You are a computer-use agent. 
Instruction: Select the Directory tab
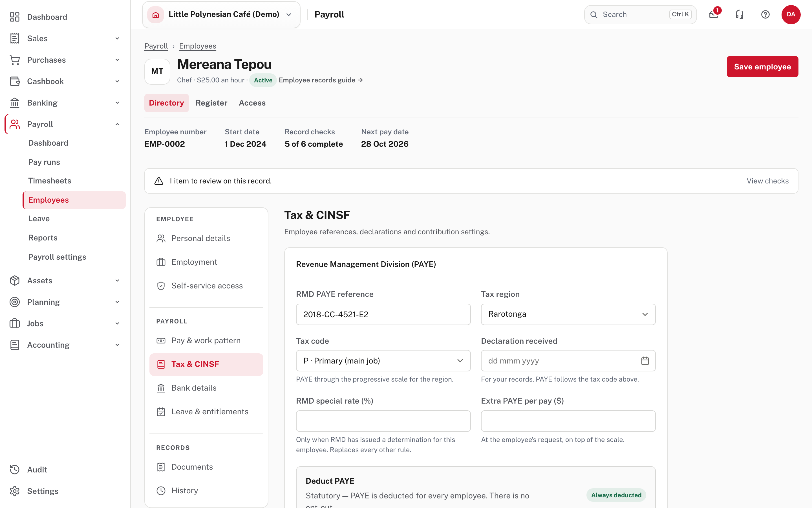[166, 103]
